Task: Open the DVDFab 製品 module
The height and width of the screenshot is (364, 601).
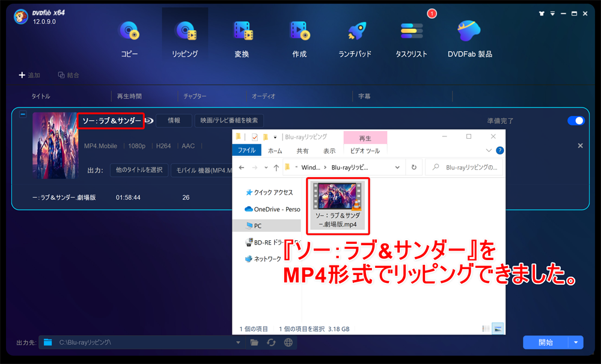Action: click(469, 39)
